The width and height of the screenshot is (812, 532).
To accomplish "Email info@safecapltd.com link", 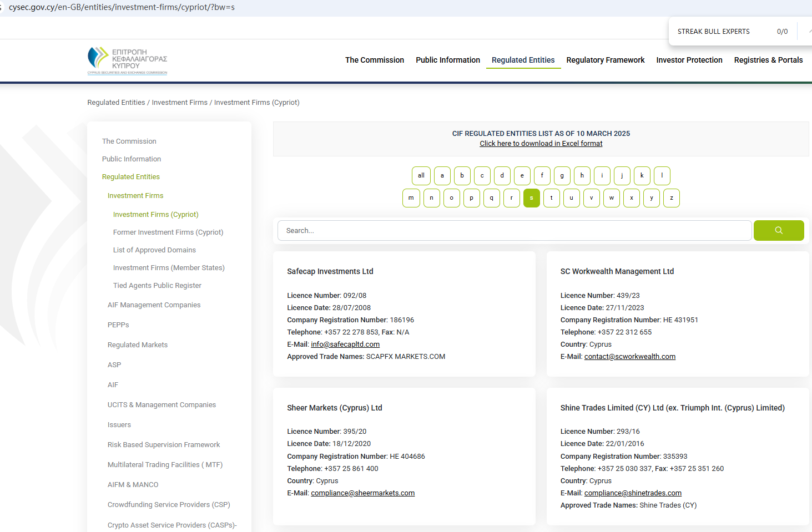I will click(x=345, y=344).
